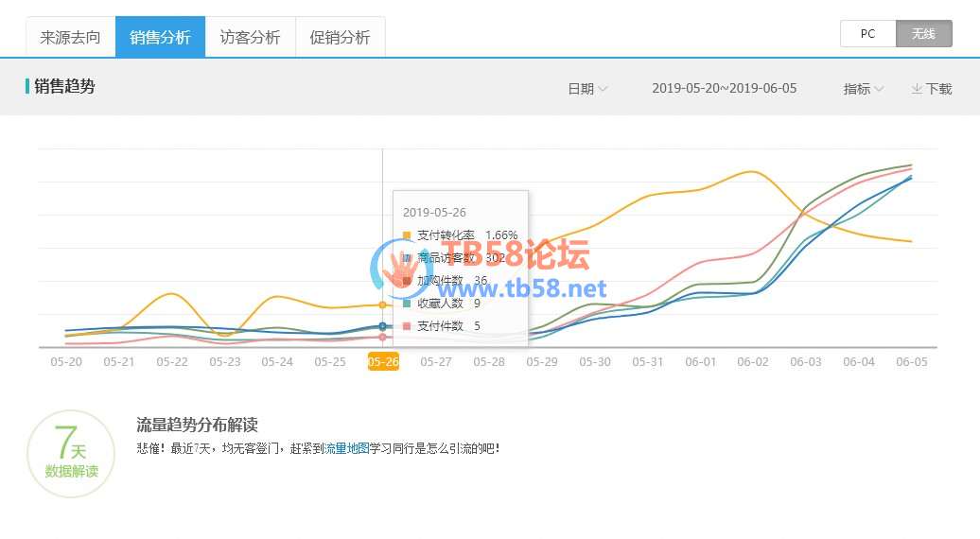Click the 7天 数据解读 circle badge
980x539 pixels.
click(71, 454)
